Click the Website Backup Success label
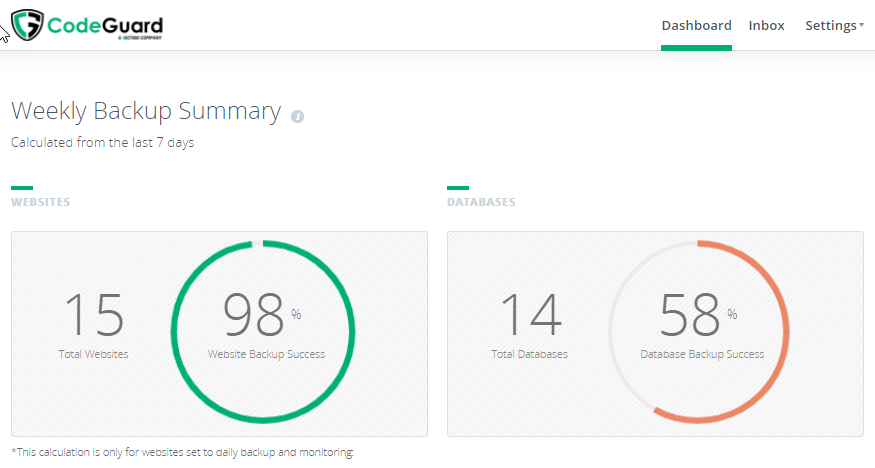The width and height of the screenshot is (875, 468). point(266,354)
